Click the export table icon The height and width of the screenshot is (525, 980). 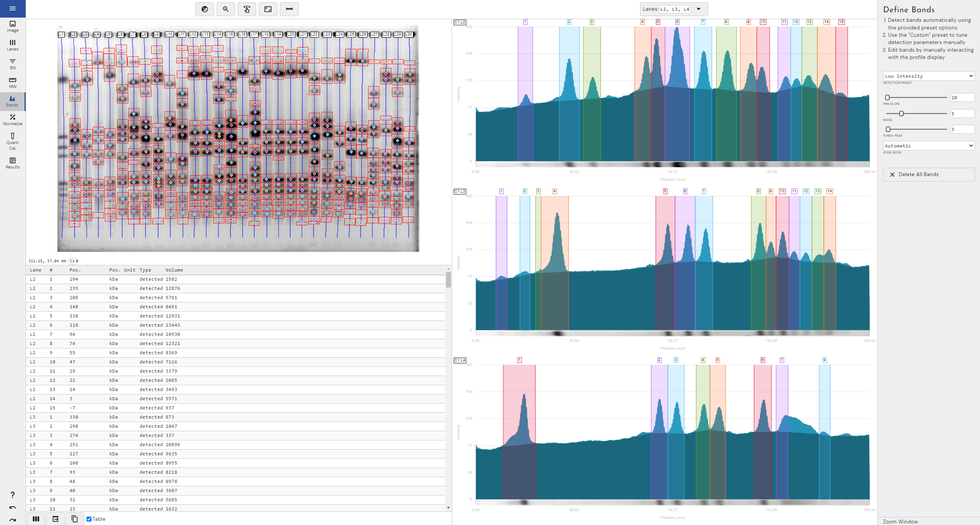pyautogui.click(x=56, y=519)
